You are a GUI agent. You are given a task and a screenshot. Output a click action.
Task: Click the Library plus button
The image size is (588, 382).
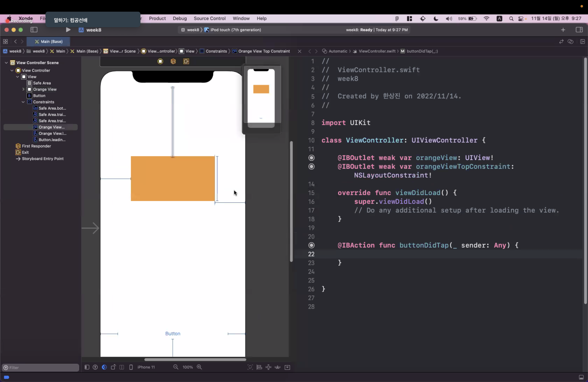563,30
